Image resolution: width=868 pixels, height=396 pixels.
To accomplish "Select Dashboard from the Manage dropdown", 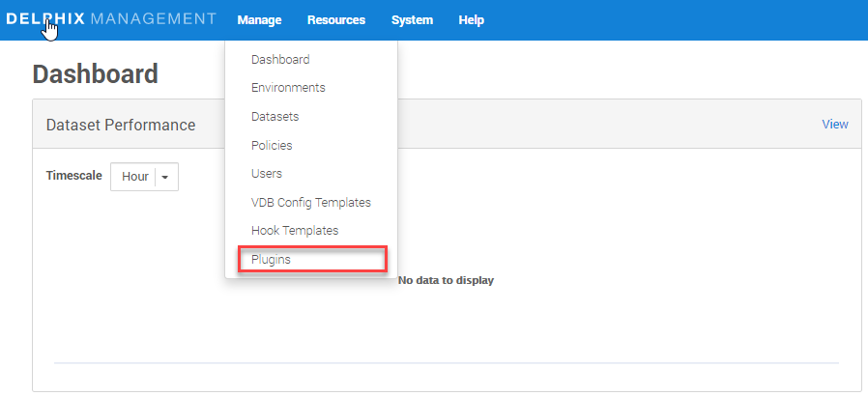I will point(280,60).
